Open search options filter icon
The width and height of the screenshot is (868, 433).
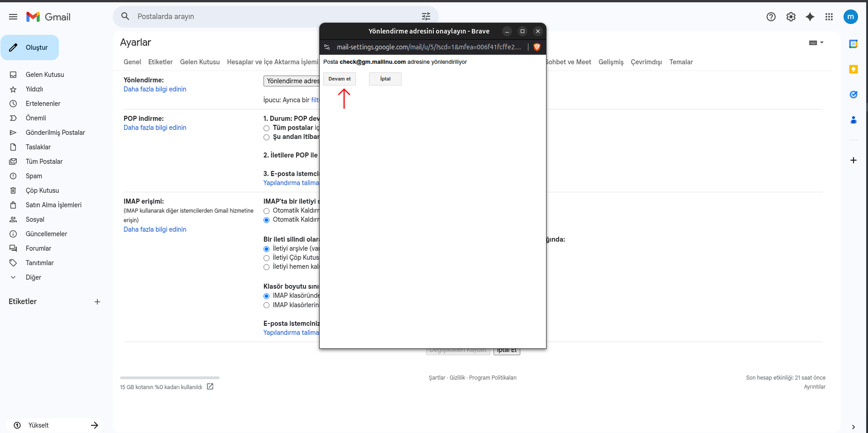(426, 16)
